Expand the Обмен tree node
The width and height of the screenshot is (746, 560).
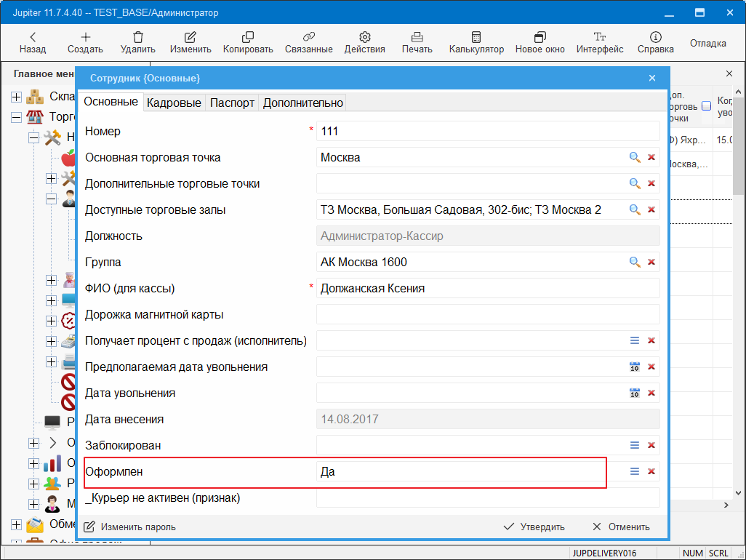tap(16, 524)
